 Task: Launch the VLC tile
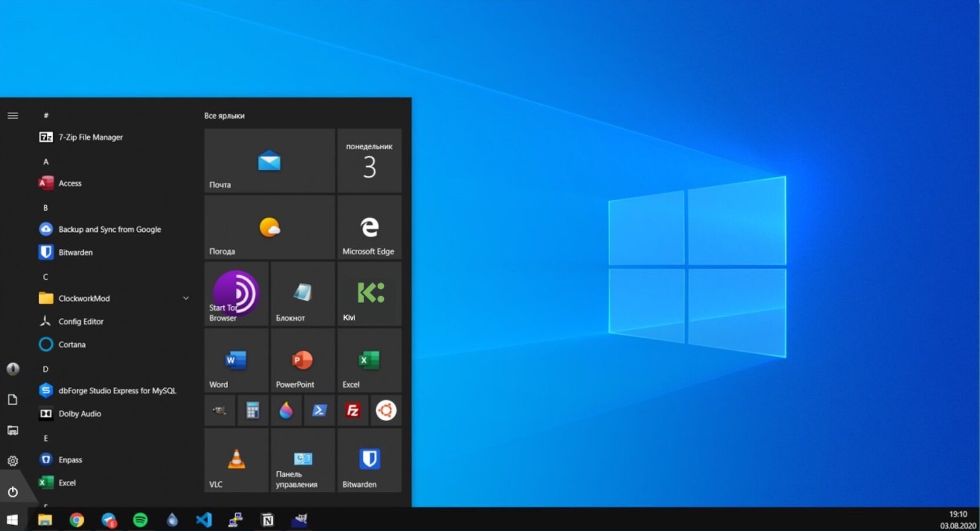[236, 460]
